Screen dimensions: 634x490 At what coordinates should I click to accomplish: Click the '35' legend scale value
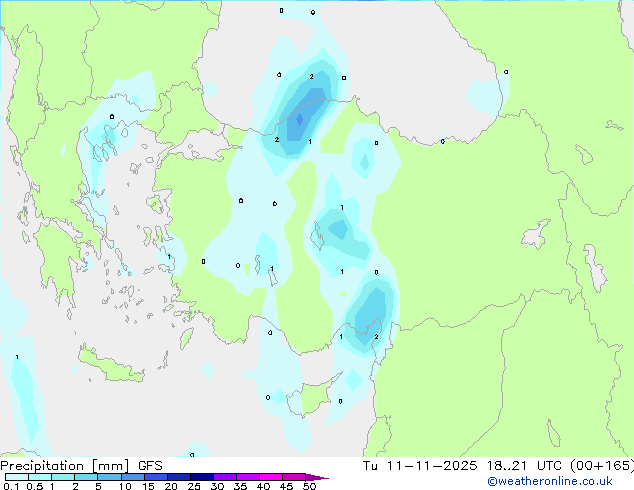240,486
